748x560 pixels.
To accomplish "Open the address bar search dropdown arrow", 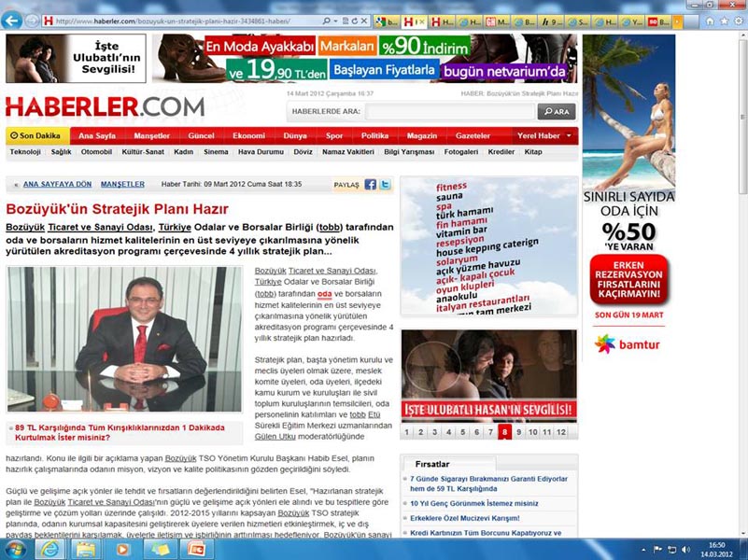I will 335,21.
